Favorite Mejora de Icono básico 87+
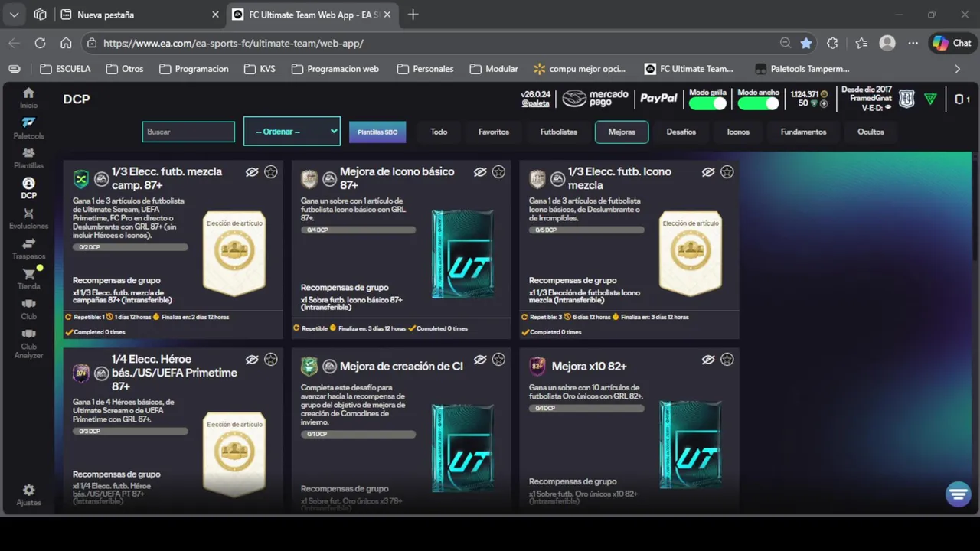This screenshot has width=980, height=551. tap(499, 172)
